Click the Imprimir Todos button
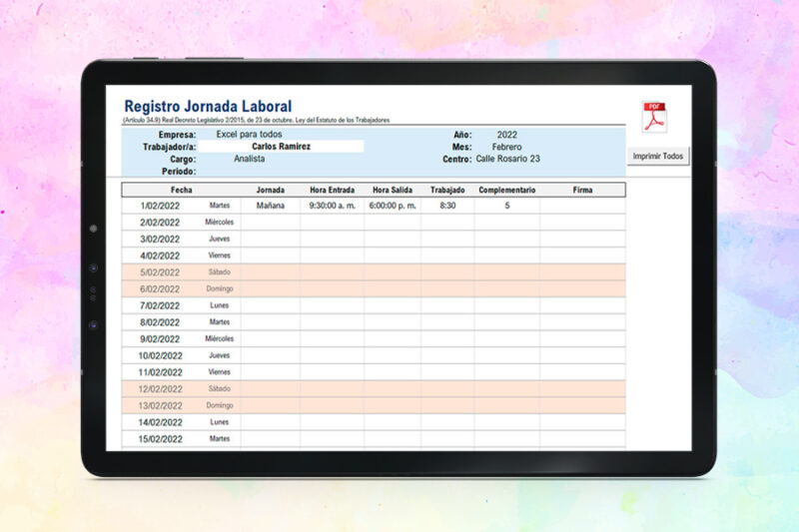 [658, 156]
